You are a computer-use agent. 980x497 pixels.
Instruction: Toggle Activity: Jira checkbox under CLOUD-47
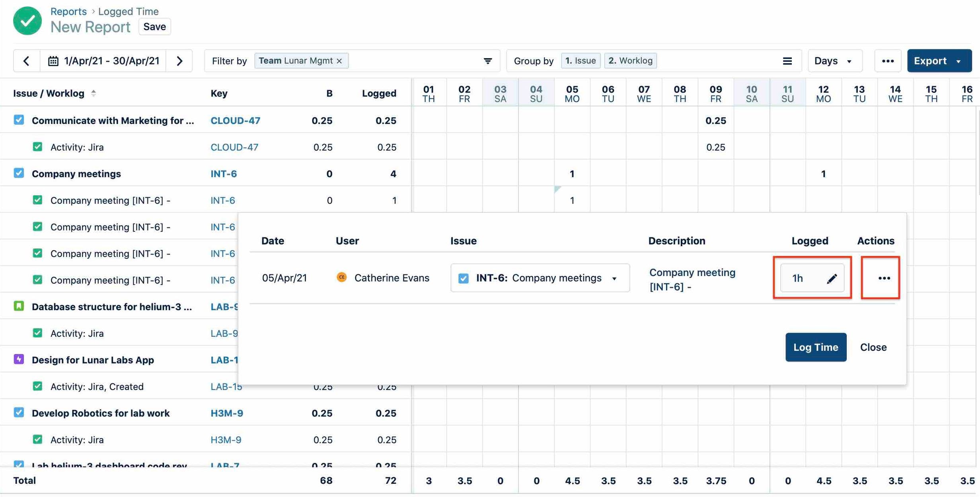pos(38,147)
